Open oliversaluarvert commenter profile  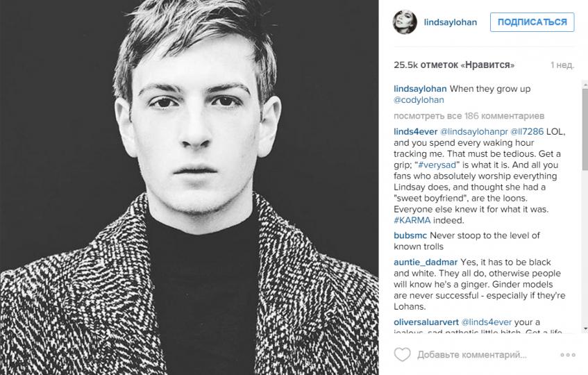click(x=426, y=322)
